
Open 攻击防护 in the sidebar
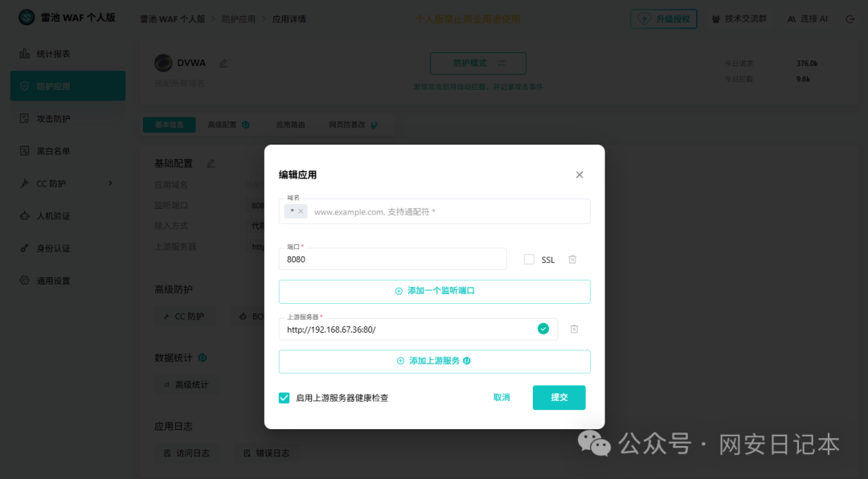tap(68, 118)
